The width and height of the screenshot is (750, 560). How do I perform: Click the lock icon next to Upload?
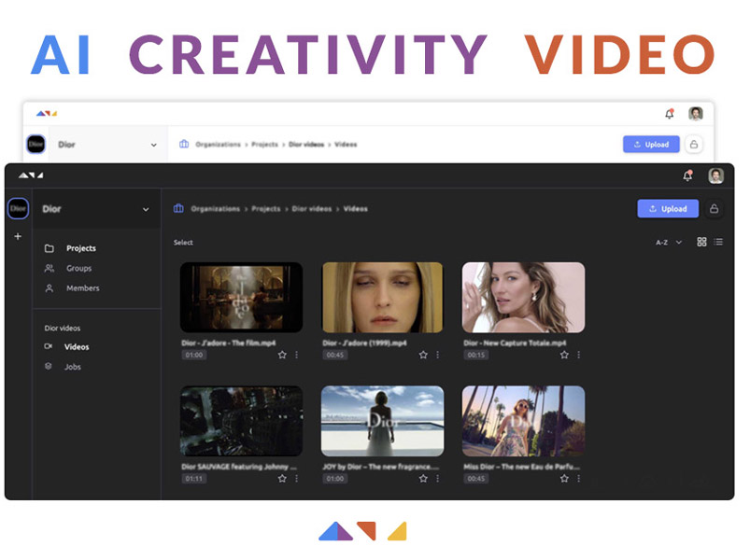point(715,209)
